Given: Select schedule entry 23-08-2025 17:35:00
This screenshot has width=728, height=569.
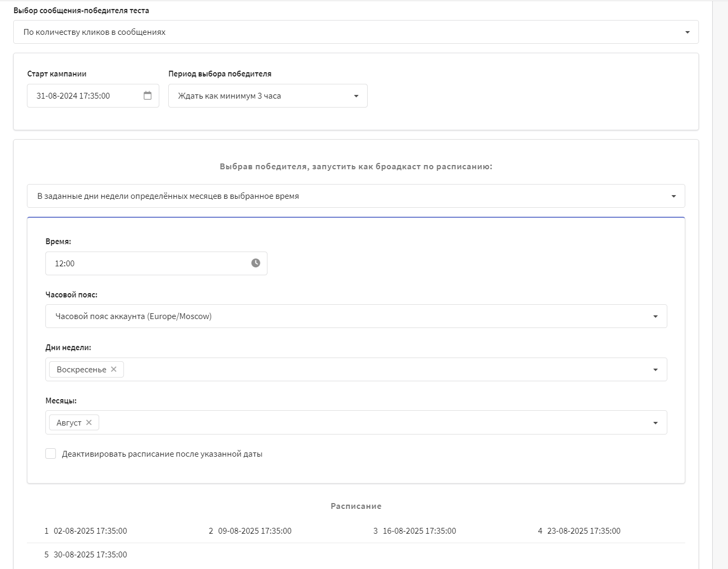Looking at the screenshot, I should coord(584,531).
